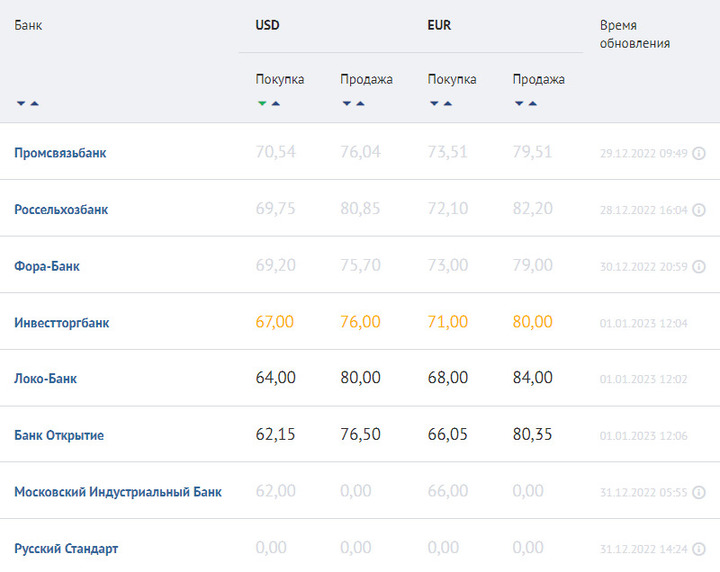Sort EUR Покупка ascending arrow

[448, 103]
